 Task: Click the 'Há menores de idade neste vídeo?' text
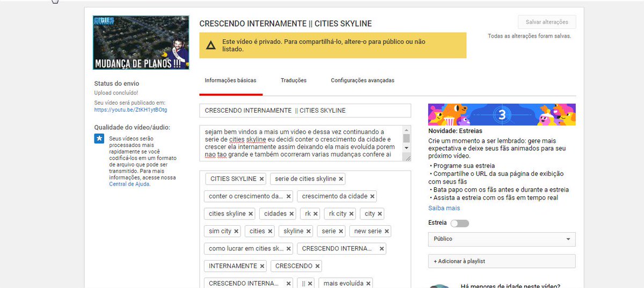(510, 285)
